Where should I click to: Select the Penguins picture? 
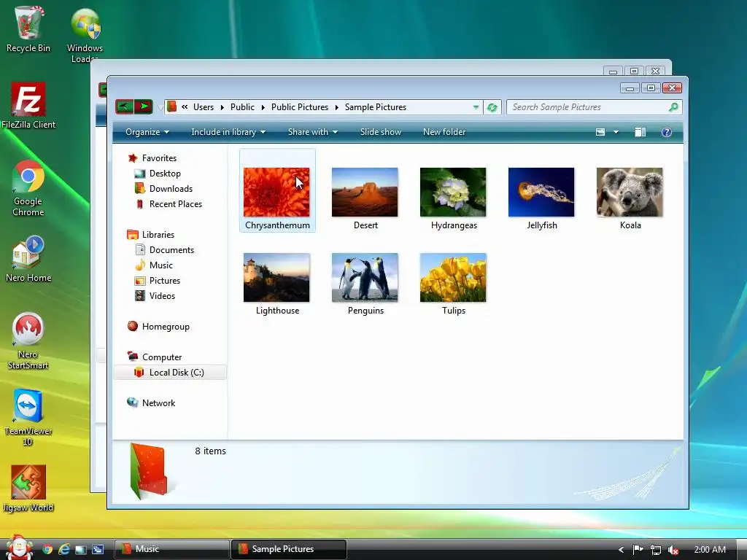[365, 278]
